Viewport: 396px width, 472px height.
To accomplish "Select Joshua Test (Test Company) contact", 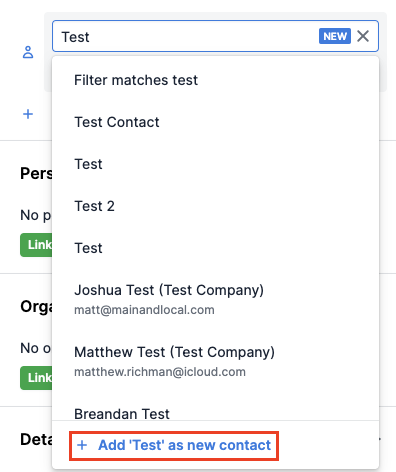I will pyautogui.click(x=215, y=299).
